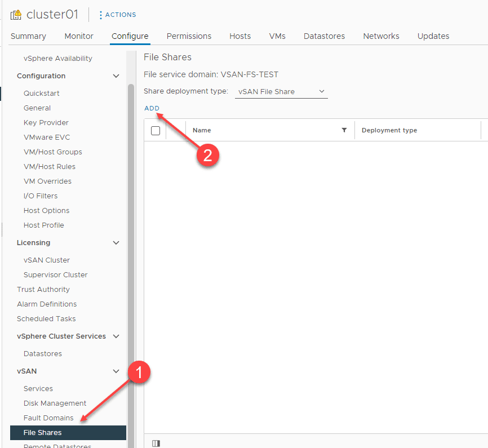Open Key Provider under Configuration
The height and width of the screenshot is (448, 488).
click(x=46, y=122)
